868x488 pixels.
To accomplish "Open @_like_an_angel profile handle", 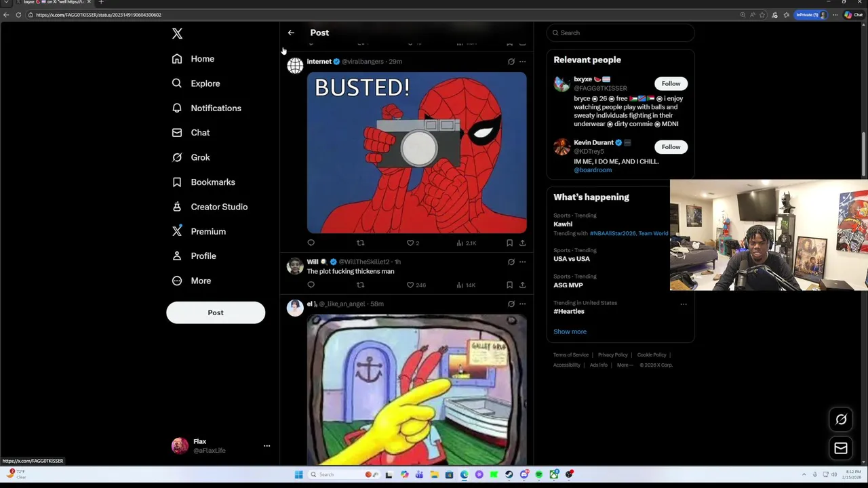I will pos(342,304).
